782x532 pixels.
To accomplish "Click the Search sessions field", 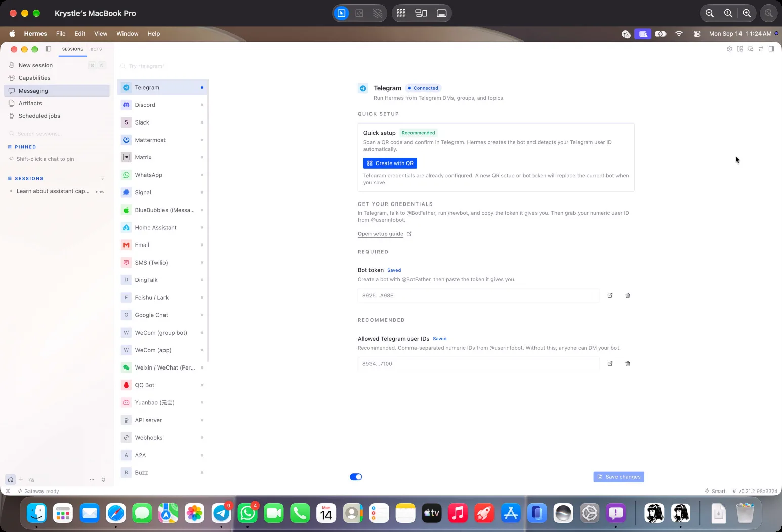I will [57, 134].
